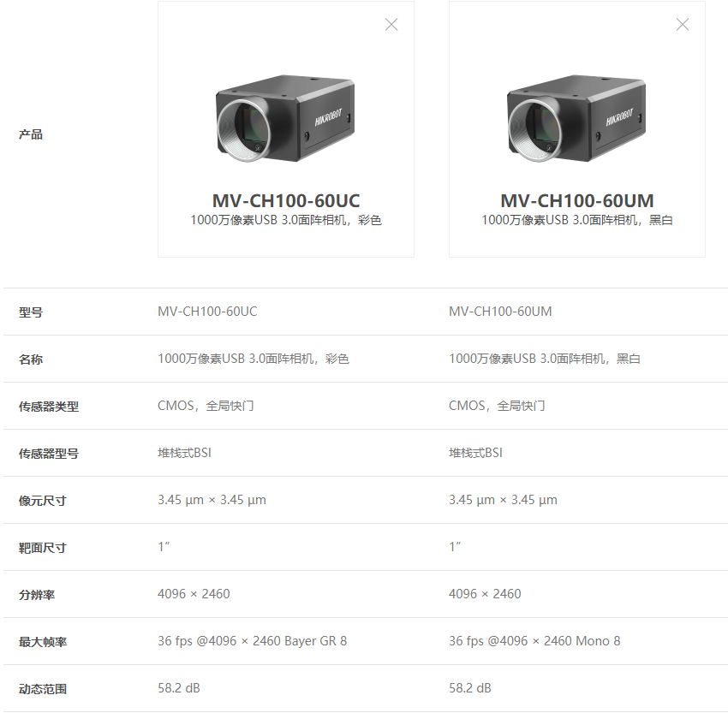
Task: Click MV-CH100-60UC value in the 型号 row
Action: point(207,312)
